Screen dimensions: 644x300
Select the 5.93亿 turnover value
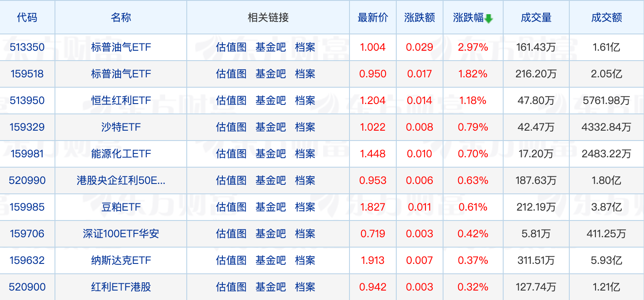606,260
